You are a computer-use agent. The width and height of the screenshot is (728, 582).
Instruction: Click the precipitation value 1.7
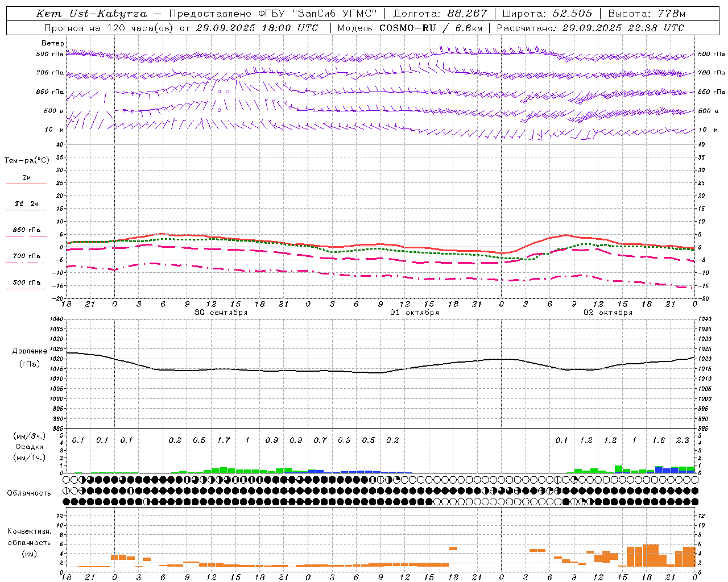click(224, 440)
